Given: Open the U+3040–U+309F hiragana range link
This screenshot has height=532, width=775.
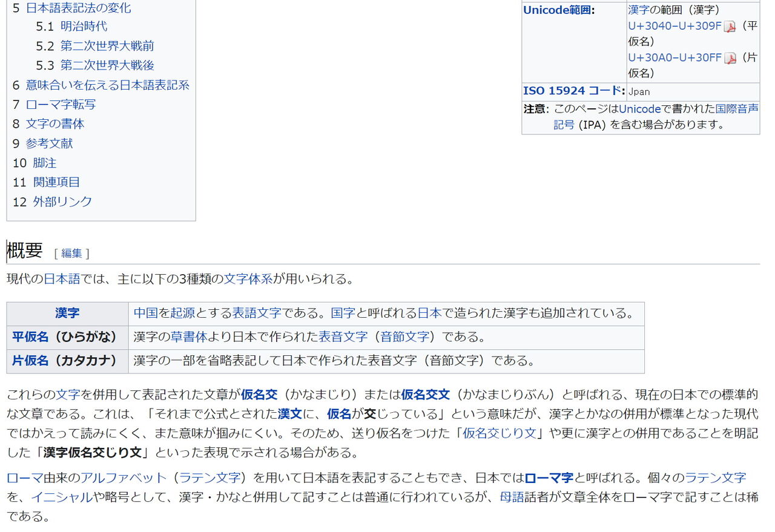Looking at the screenshot, I should pos(674,26).
